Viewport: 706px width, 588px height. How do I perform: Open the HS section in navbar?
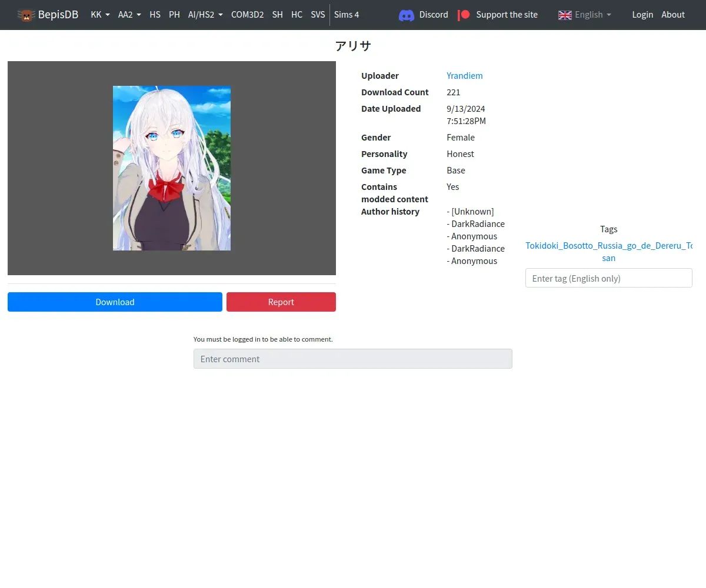click(155, 15)
